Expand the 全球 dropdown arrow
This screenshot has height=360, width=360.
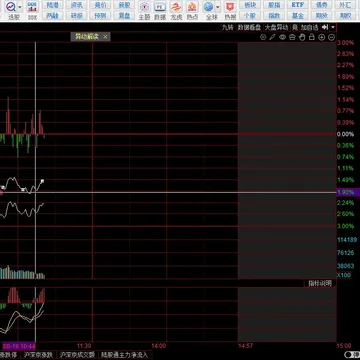pos(218,7)
